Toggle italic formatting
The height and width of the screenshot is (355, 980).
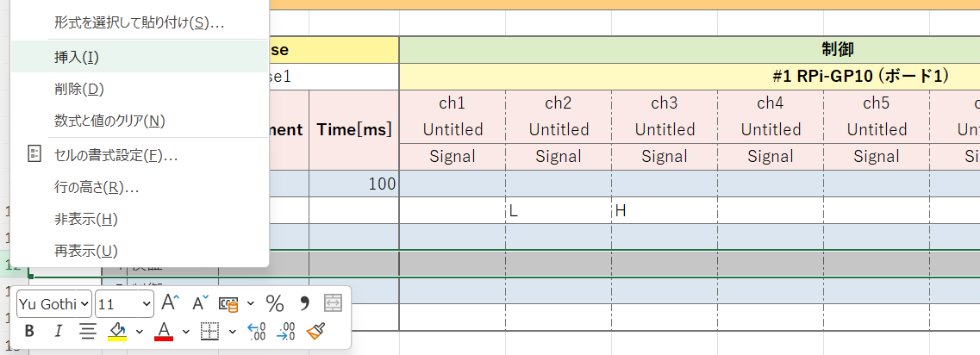[58, 331]
